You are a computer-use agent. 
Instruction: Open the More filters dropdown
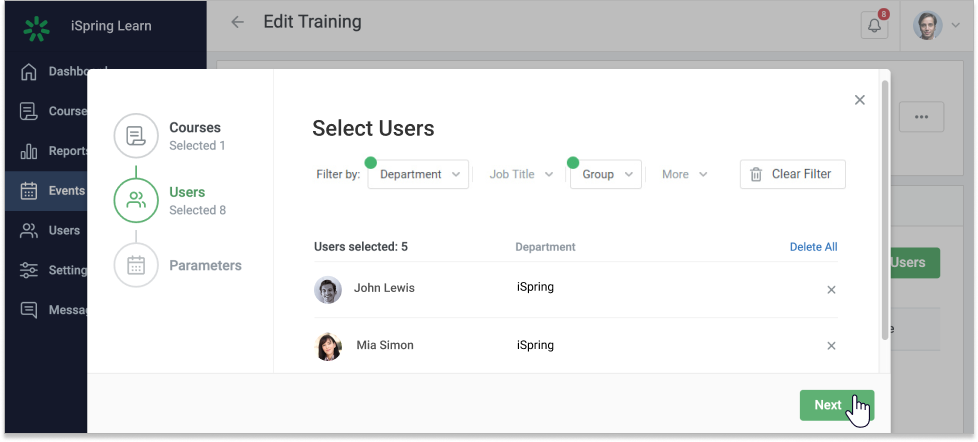(684, 174)
